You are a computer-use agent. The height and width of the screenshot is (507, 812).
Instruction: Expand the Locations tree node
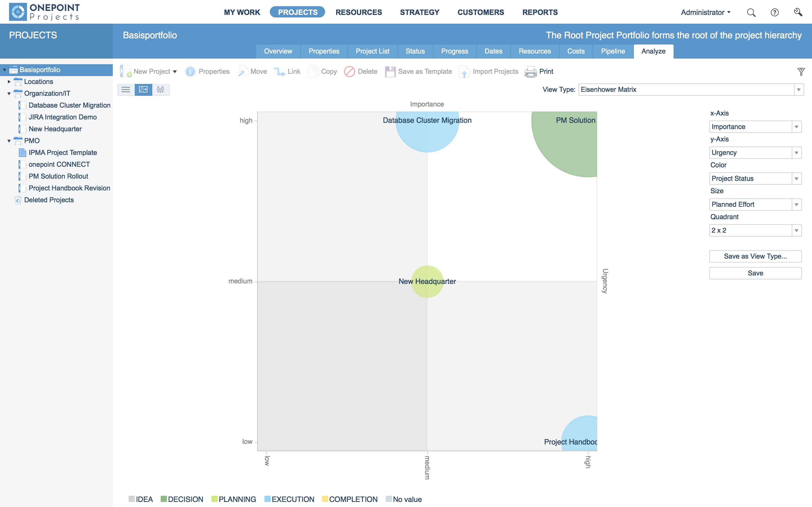pyautogui.click(x=9, y=81)
